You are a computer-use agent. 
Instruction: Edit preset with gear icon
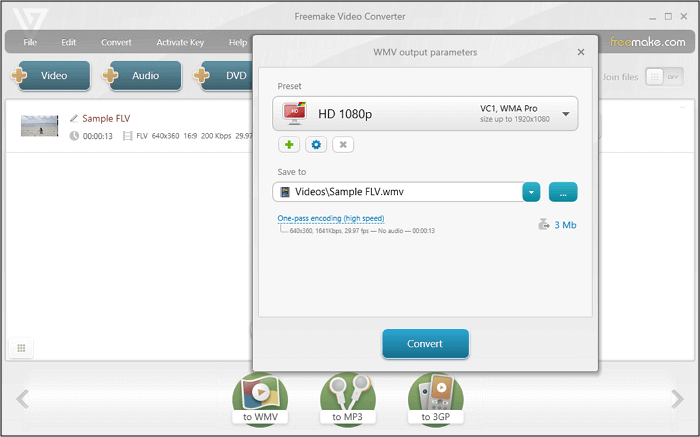[316, 145]
